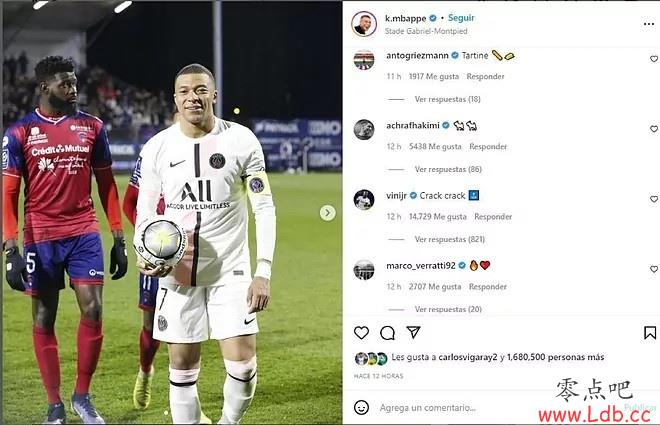Like antogriezmann's comment
Screen dimensions: 660x425
click(654, 59)
